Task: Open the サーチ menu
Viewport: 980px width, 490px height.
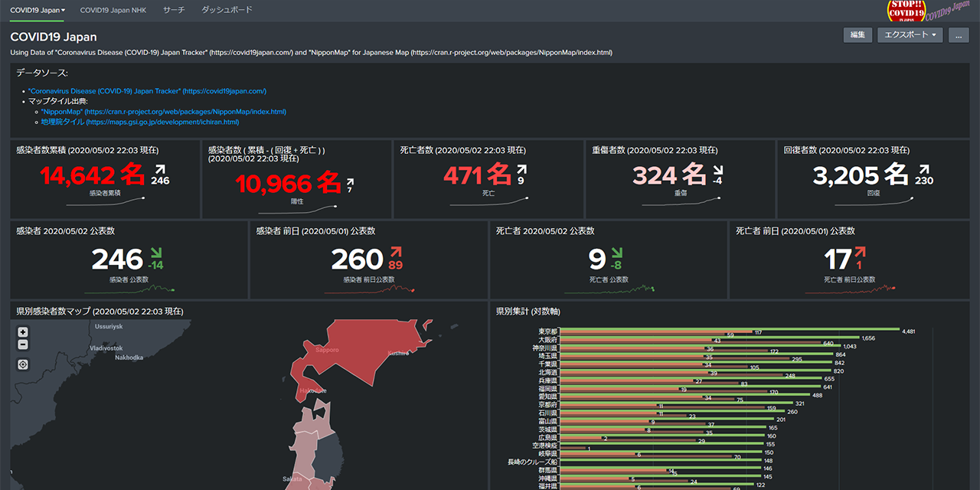Action: point(174,11)
